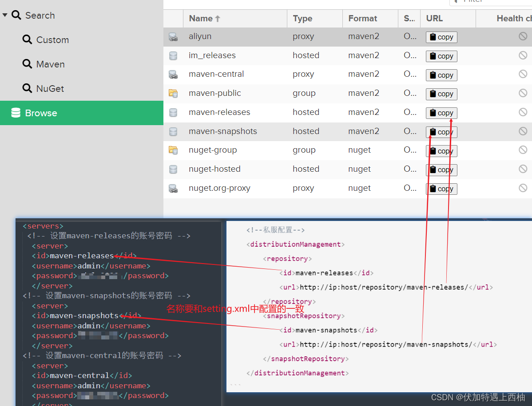Click the nuget-hosted repository icon
This screenshot has width=532, height=406.
[x=173, y=169]
